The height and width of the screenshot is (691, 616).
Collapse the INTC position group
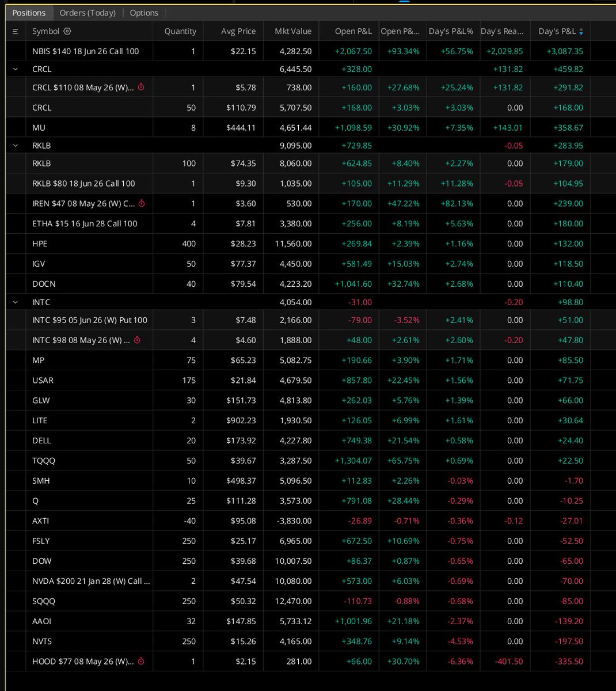click(16, 302)
